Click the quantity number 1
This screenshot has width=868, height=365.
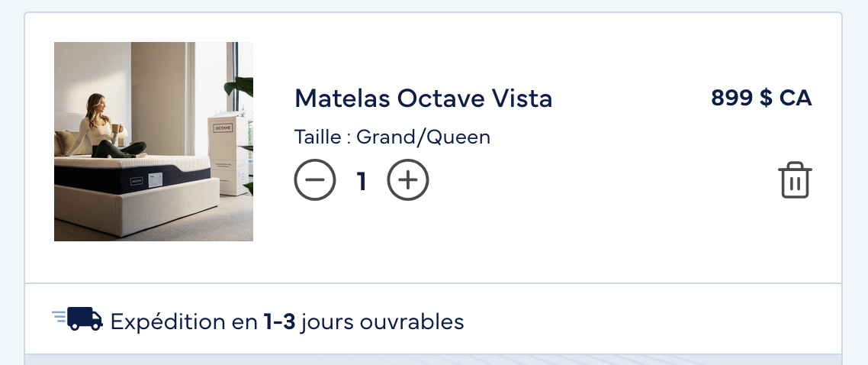pos(362,182)
